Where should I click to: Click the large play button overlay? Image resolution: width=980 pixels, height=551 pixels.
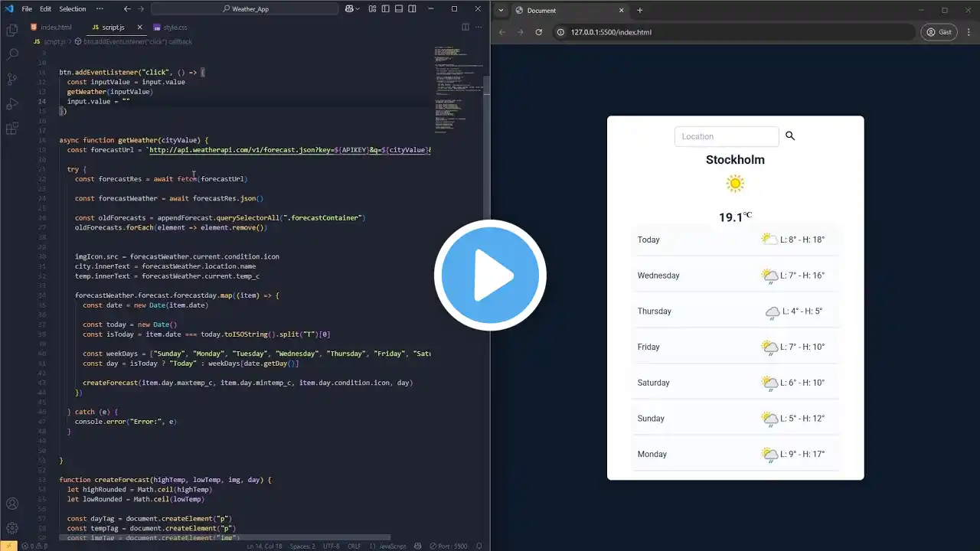coord(490,275)
